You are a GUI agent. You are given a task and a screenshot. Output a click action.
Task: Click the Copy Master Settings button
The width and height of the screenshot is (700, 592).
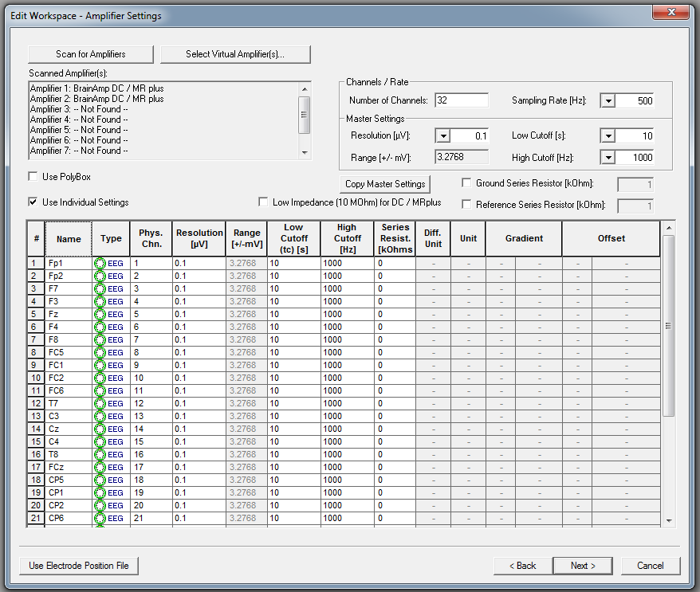(385, 184)
